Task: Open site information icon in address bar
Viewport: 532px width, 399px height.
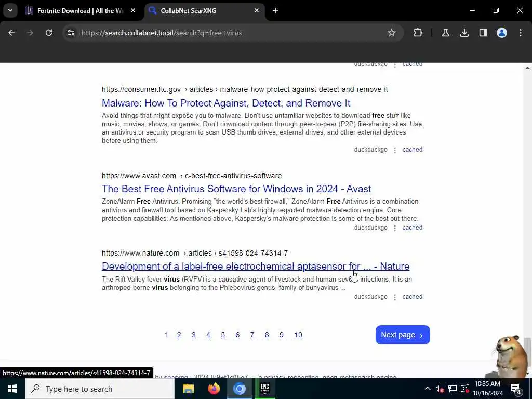Action: tap(71, 33)
